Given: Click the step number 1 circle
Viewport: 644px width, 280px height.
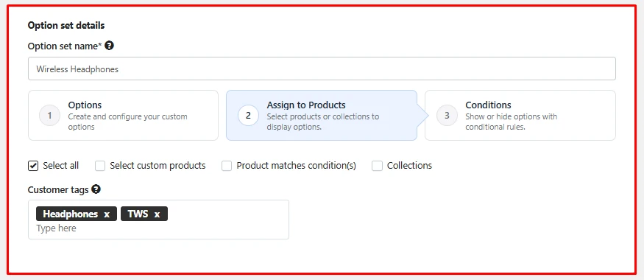Looking at the screenshot, I should tap(50, 116).
